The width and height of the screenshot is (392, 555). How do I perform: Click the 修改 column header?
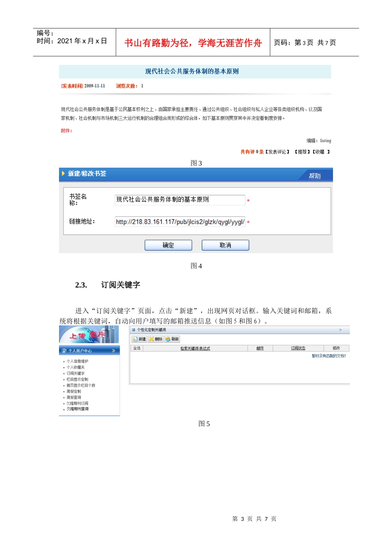tap(336, 349)
